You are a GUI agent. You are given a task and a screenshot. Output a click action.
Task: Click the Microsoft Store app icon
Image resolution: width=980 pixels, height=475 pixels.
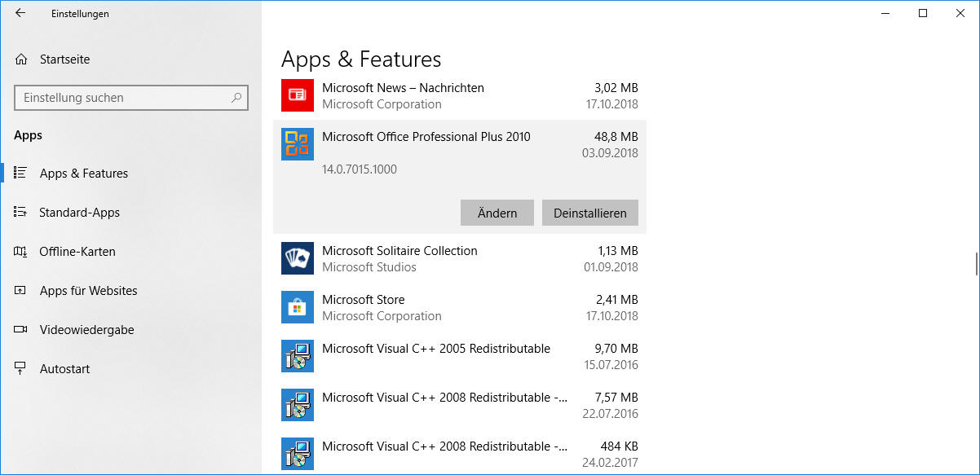pos(298,307)
